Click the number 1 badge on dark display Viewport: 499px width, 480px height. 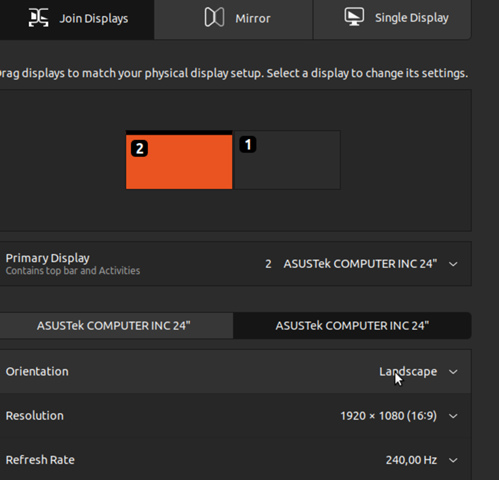[x=248, y=144]
